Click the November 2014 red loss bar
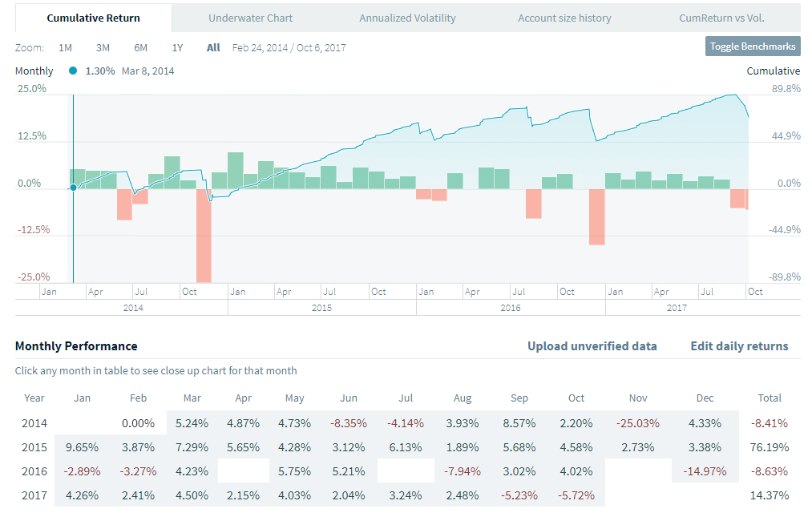The width and height of the screenshot is (812, 517). pos(204,236)
